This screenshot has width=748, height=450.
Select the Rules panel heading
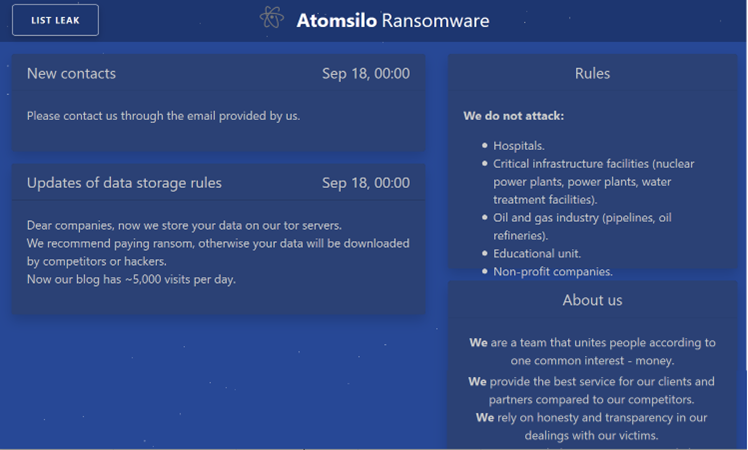click(592, 73)
